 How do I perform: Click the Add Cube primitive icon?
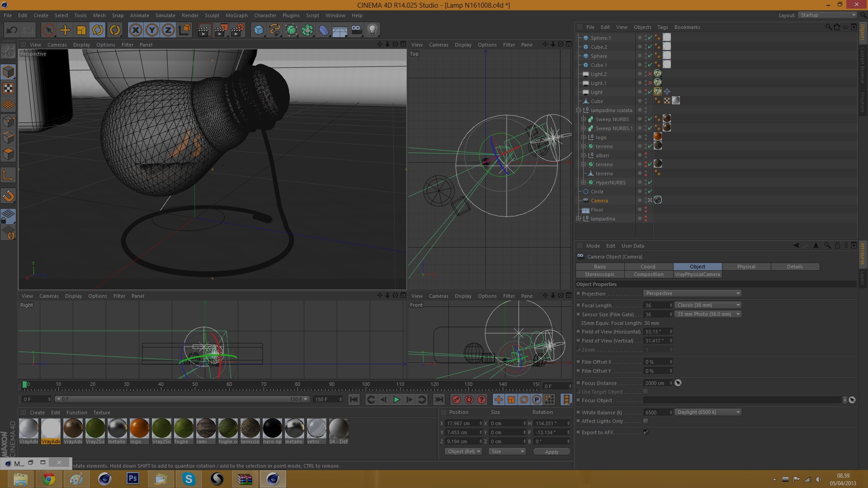pos(259,30)
